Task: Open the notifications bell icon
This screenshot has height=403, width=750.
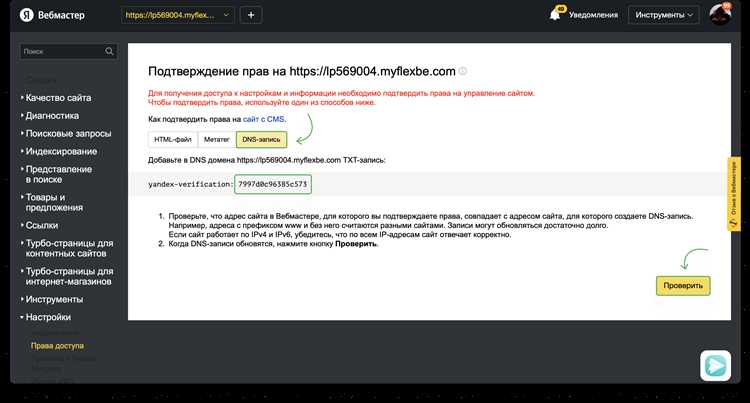Action: (x=555, y=14)
